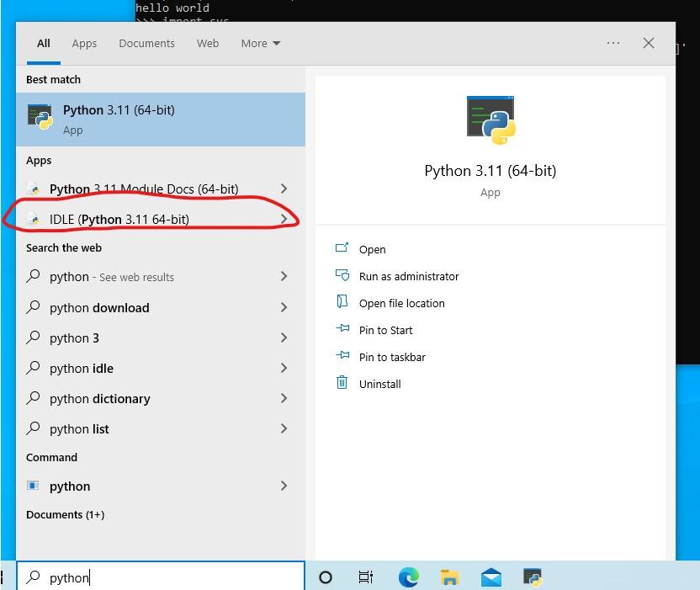Expand IDLE (Python 3.11 64-bit) arrow
700x590 pixels.
click(284, 219)
